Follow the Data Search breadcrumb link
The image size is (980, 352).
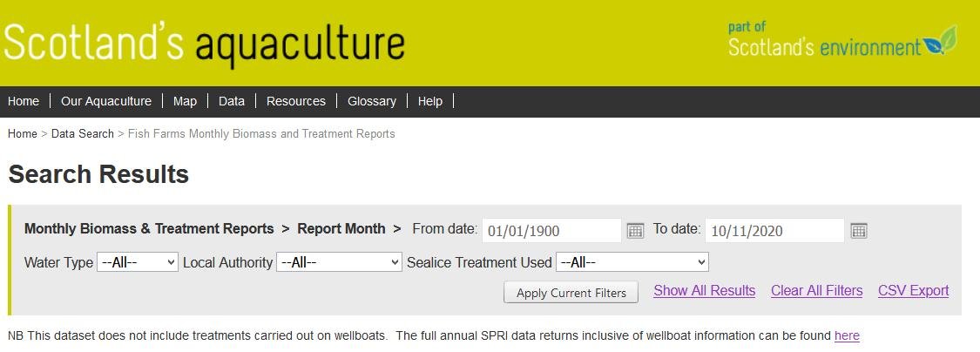click(x=83, y=134)
